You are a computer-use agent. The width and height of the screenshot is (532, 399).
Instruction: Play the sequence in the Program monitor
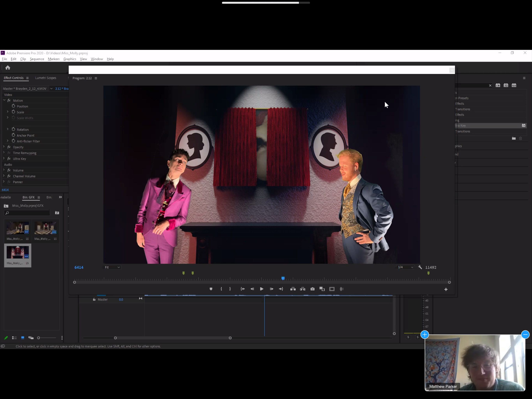262,289
